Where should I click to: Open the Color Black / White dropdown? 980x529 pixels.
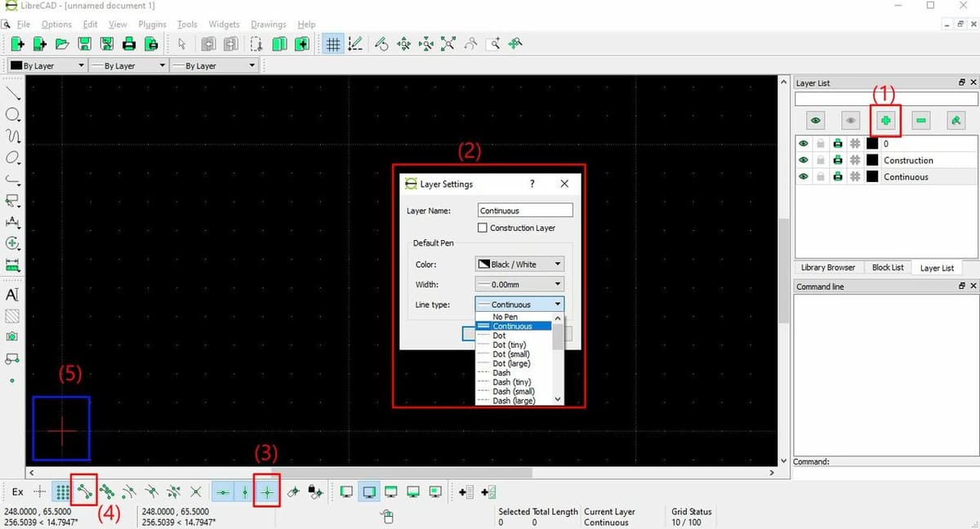tap(519, 264)
